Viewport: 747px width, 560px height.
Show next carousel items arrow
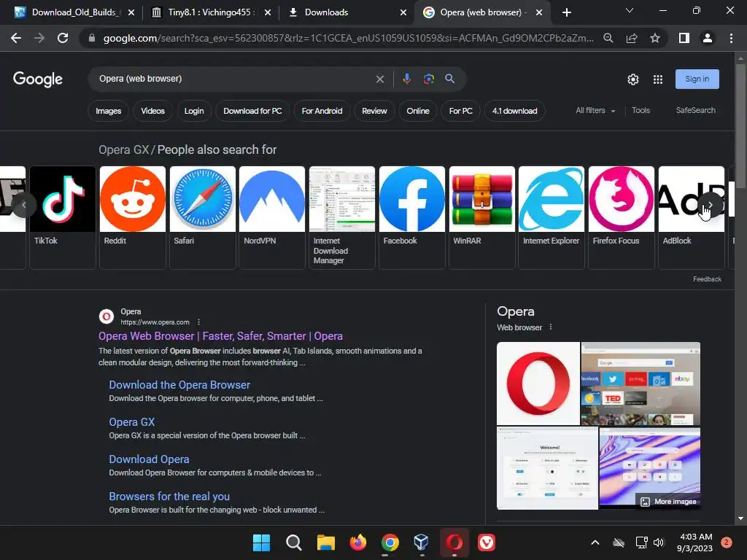(710, 205)
